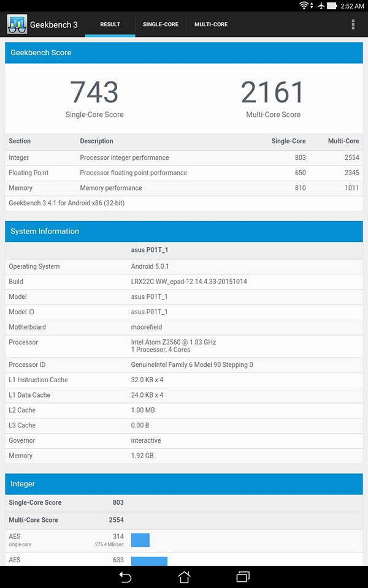Tap the Android home button
The image size is (368, 588).
pos(184,576)
